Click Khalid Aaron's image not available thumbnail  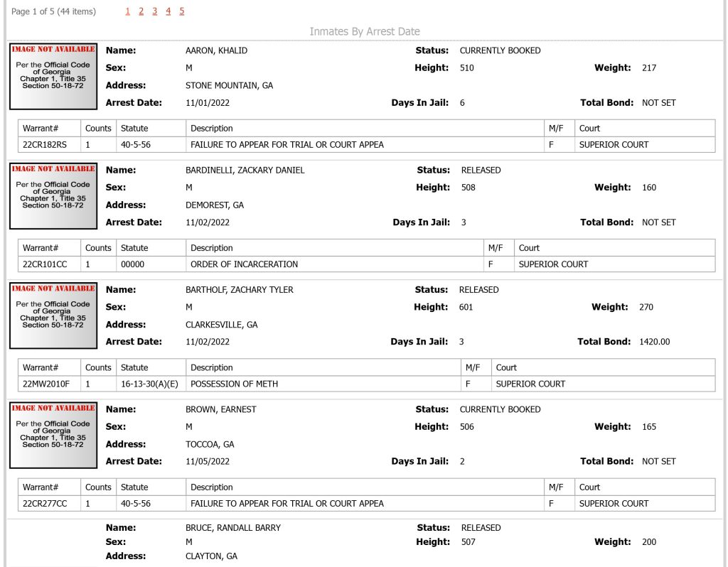pyautogui.click(x=53, y=77)
